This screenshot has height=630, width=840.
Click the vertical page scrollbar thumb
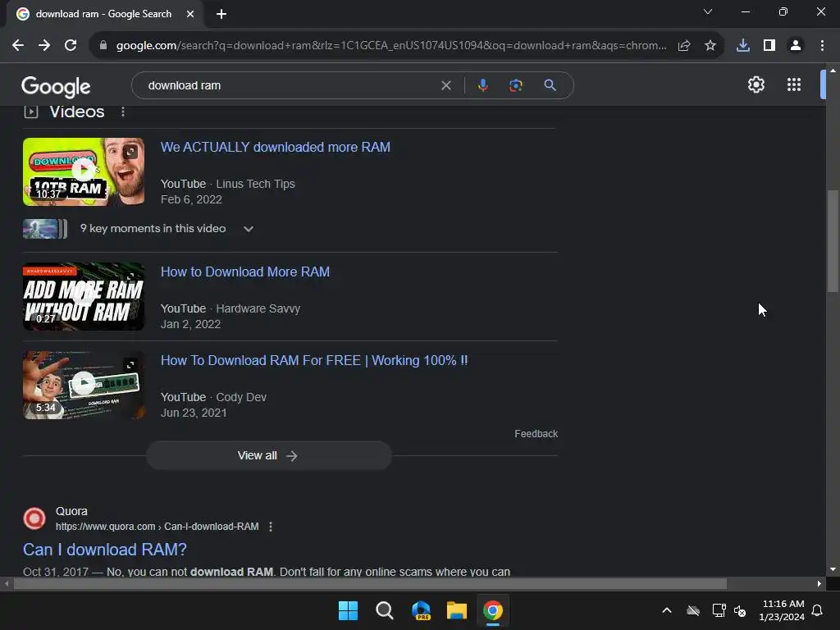[833, 241]
